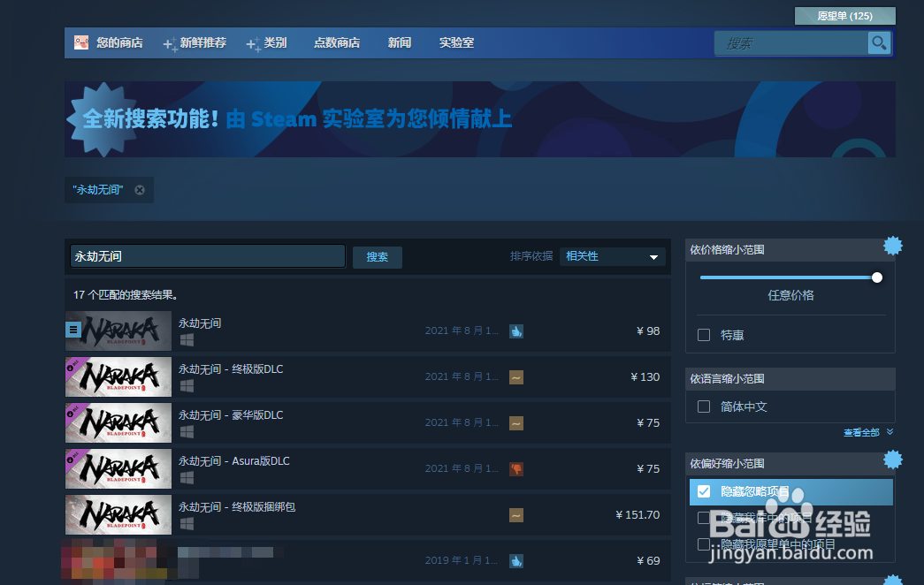
Task: Open the 愿望单 (125) button
Action: tap(845, 16)
